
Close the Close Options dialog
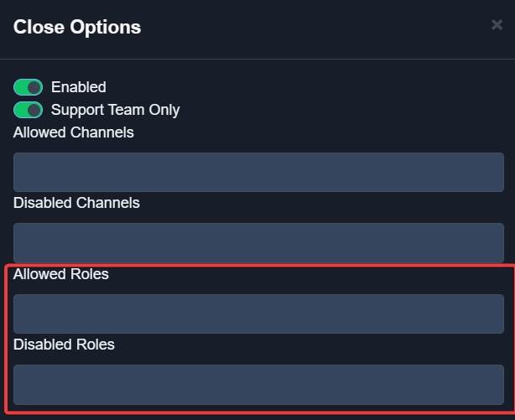[x=497, y=25]
